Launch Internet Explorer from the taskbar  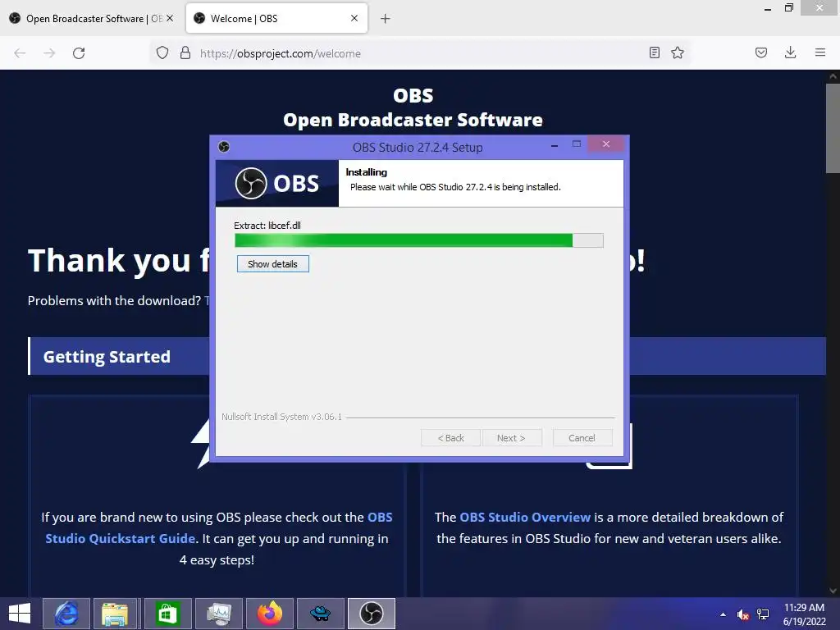[x=66, y=614]
